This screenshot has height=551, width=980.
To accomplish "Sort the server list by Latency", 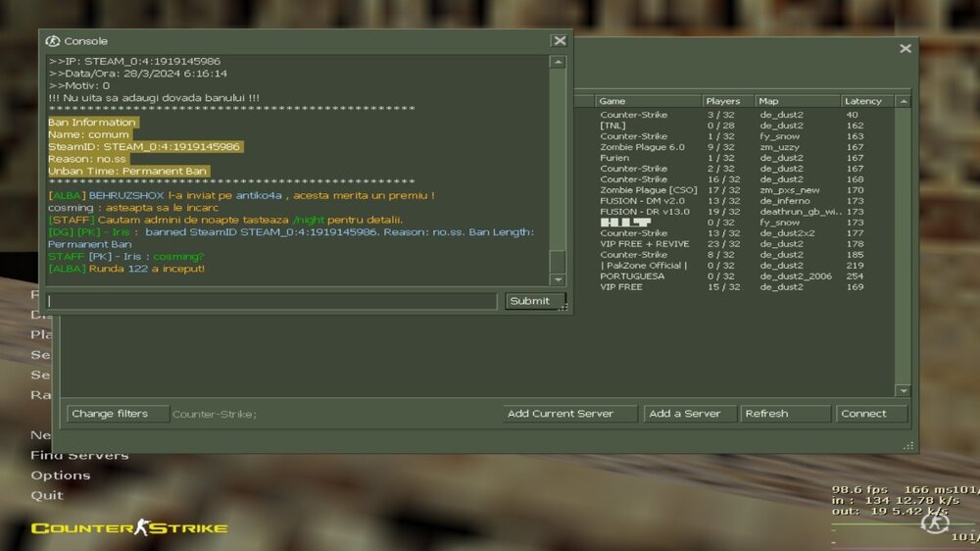I will click(x=866, y=101).
